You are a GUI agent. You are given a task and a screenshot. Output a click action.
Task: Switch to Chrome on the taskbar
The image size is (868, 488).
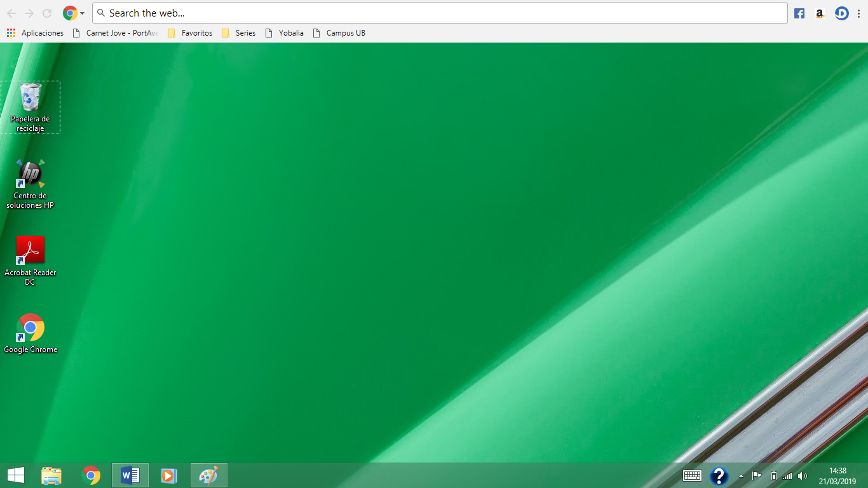[x=92, y=475]
